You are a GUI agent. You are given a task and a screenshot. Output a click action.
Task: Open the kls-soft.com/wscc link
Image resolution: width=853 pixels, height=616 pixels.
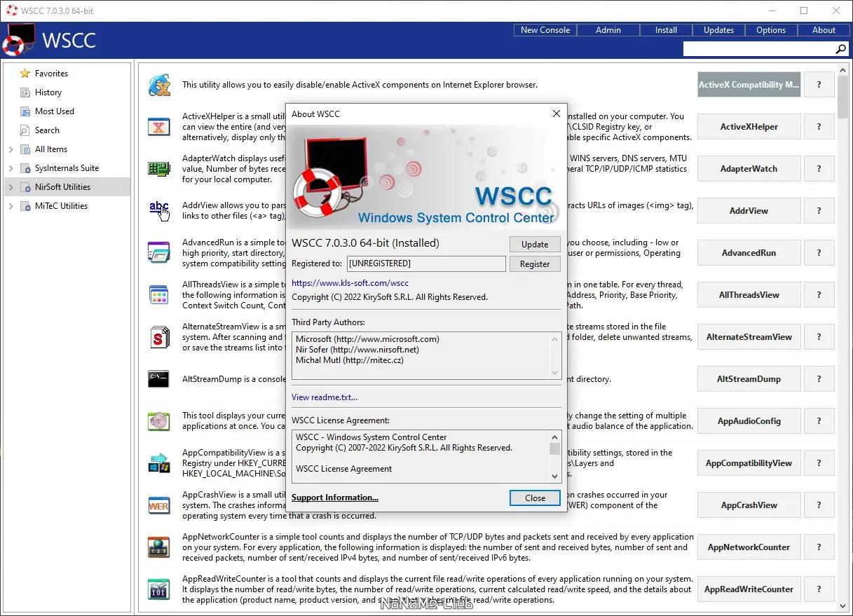[x=350, y=283]
